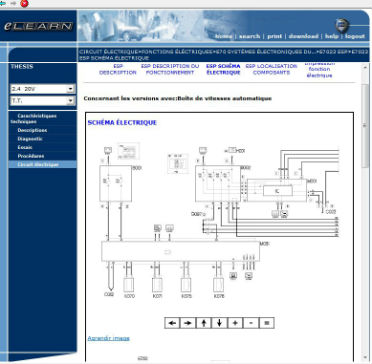Click the Agrandir image link
The image size is (372, 364).
pyautogui.click(x=108, y=338)
